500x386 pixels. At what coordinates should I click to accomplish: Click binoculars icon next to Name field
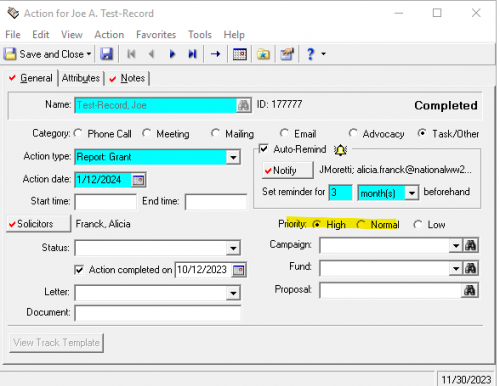pos(243,106)
